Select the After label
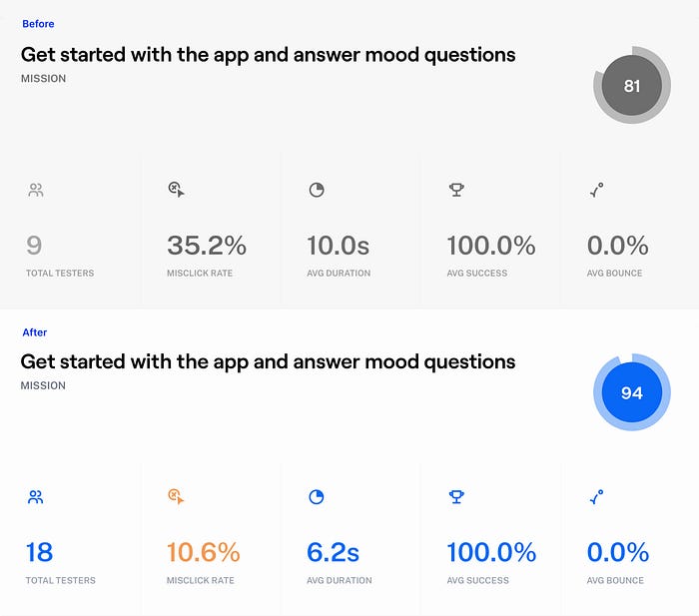Screen dimensions: 699x616 tap(35, 332)
